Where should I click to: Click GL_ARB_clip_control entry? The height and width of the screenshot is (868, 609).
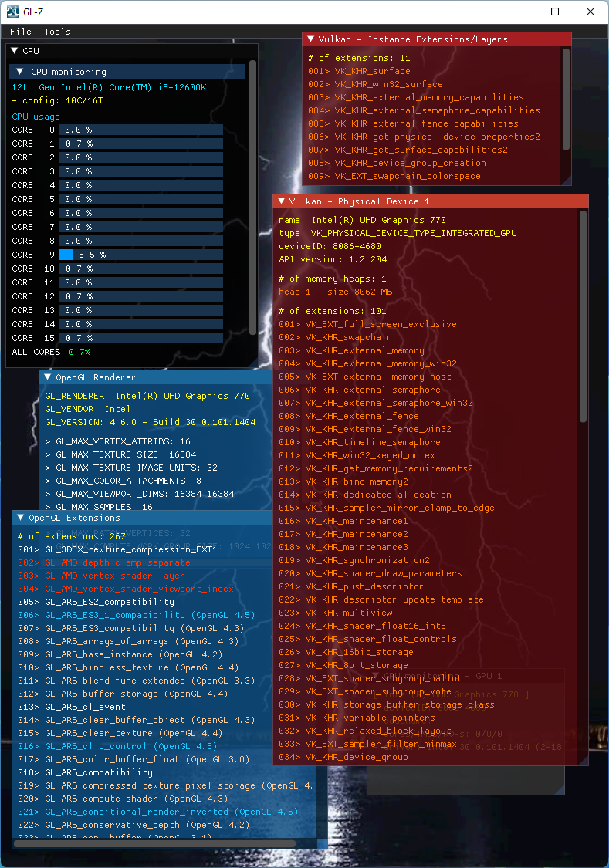click(x=117, y=746)
